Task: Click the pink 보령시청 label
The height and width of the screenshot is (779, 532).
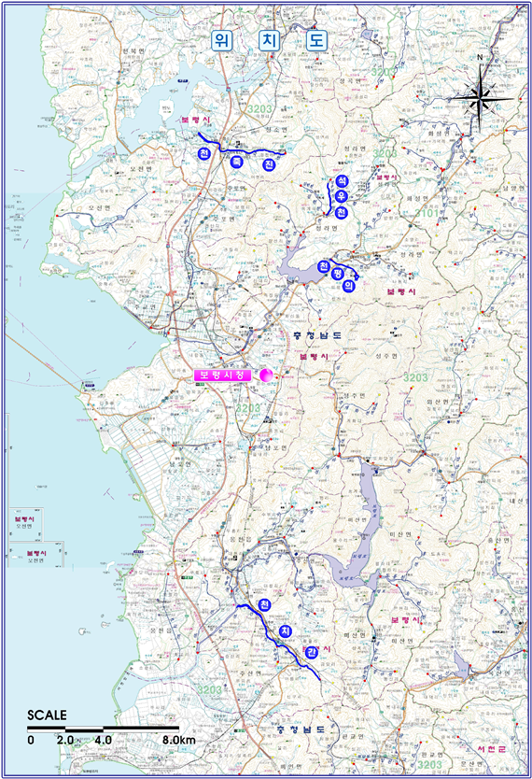Action: [222, 375]
